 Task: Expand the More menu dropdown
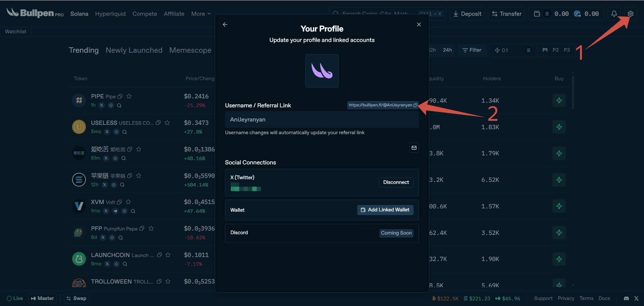[x=201, y=14]
